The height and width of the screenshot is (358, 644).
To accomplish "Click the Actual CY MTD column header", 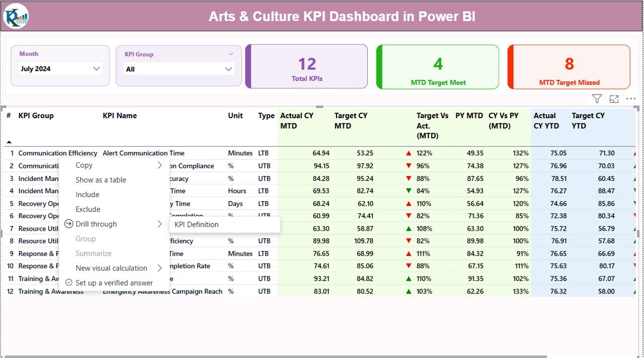I will click(x=297, y=121).
